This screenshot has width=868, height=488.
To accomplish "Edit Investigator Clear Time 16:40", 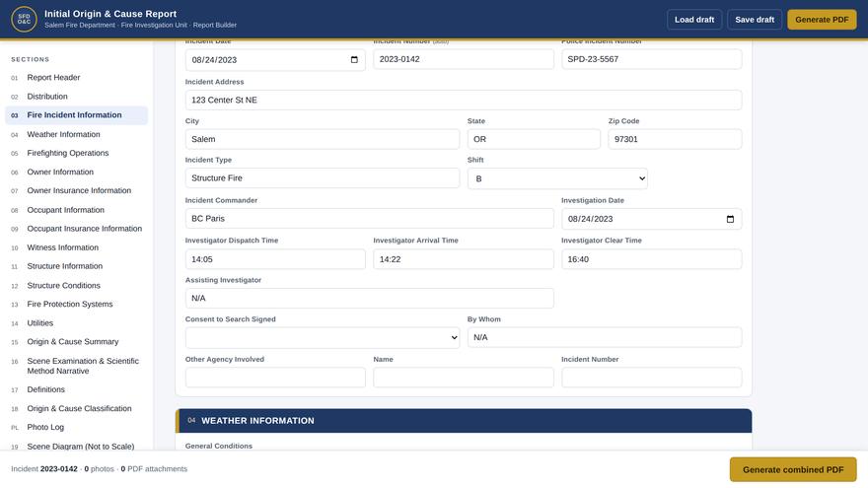I will click(652, 259).
